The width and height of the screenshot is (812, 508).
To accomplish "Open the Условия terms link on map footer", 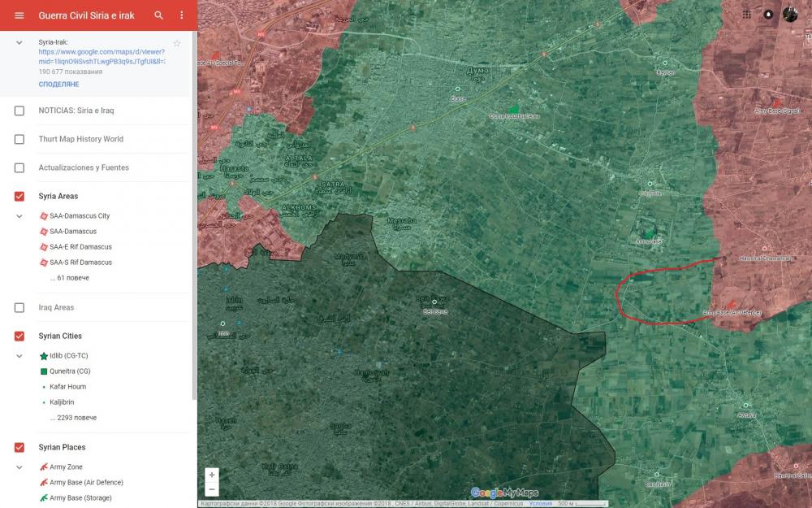I will pyautogui.click(x=541, y=503).
